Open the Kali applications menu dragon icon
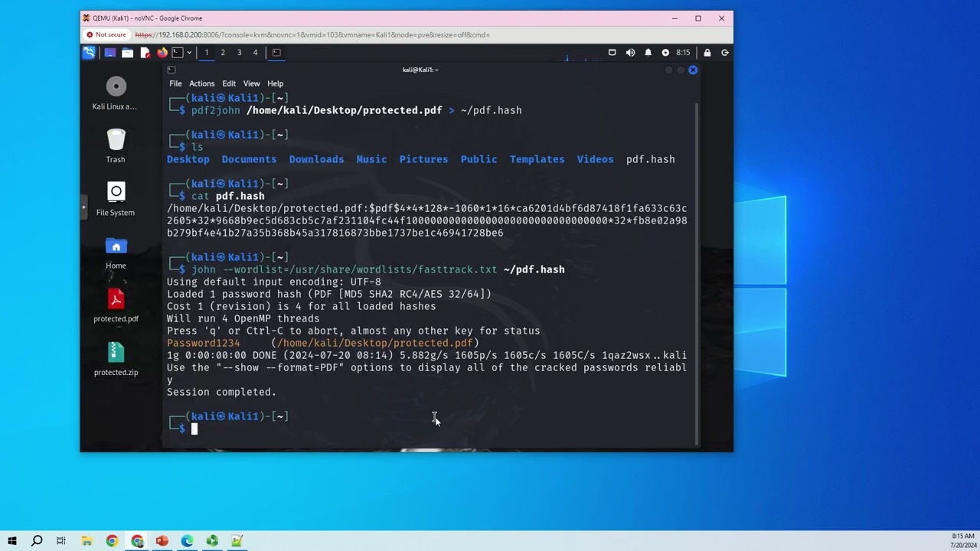This screenshot has width=980, height=551. [89, 53]
